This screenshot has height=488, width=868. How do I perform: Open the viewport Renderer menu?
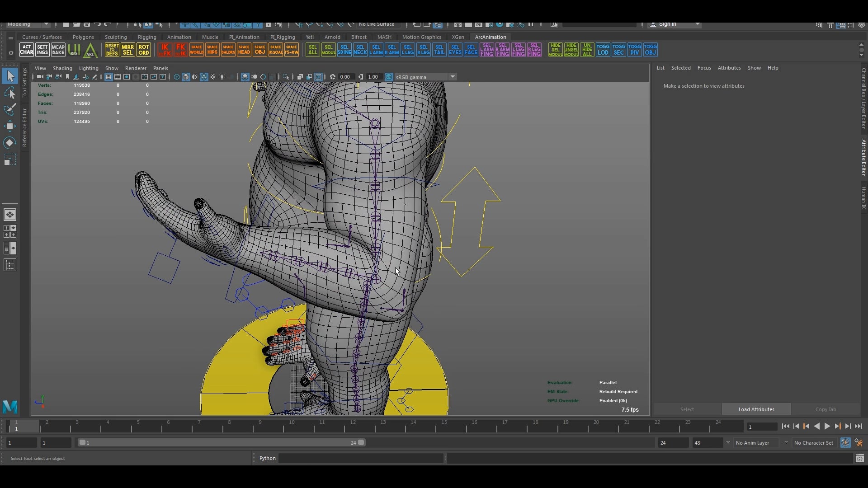[x=136, y=68]
